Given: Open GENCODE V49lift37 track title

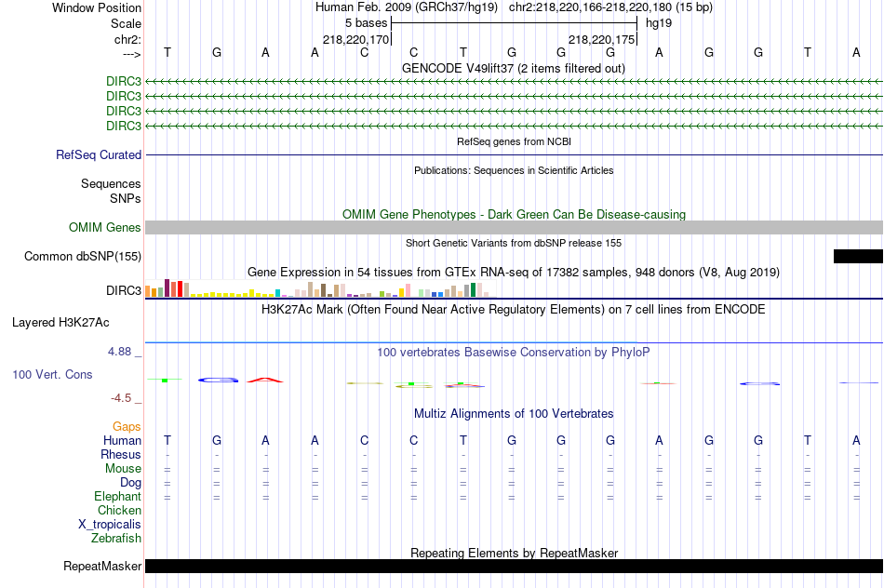Looking at the screenshot, I should (x=513, y=69).
